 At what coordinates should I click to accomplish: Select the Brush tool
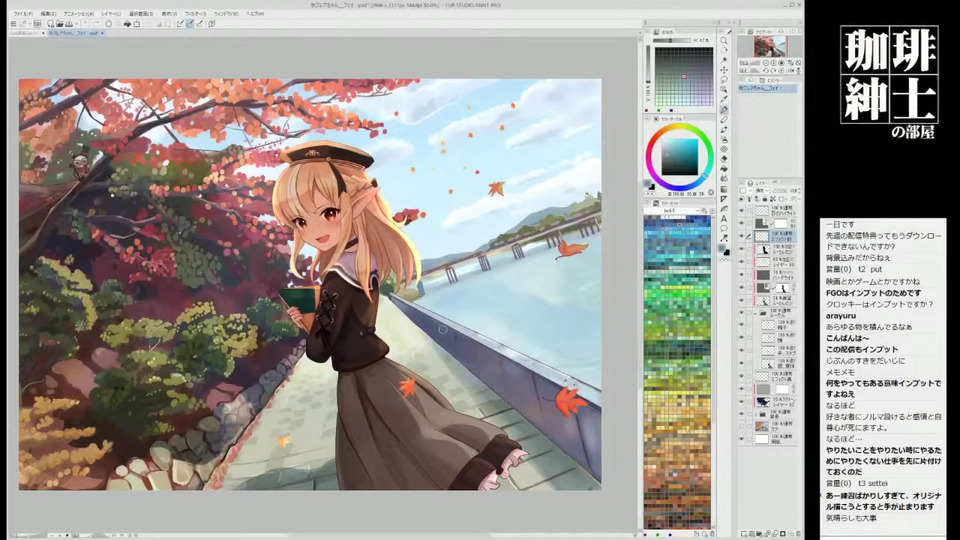[724, 129]
